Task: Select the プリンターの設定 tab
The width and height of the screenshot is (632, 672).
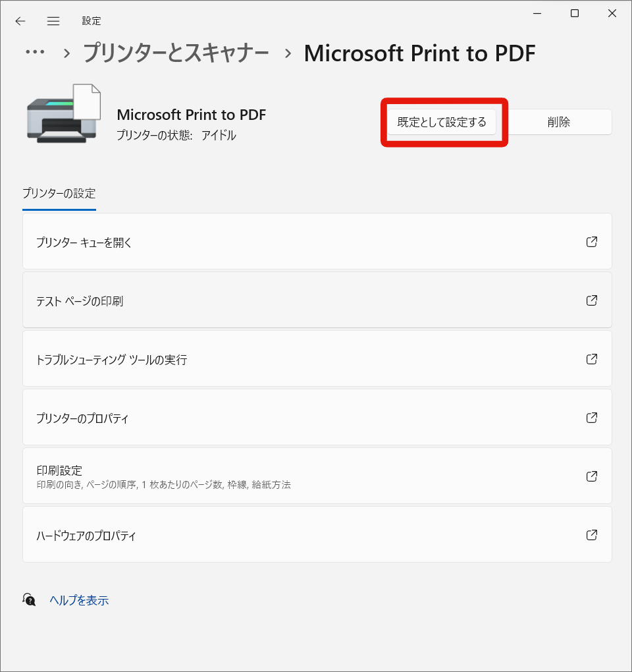Action: point(59,194)
